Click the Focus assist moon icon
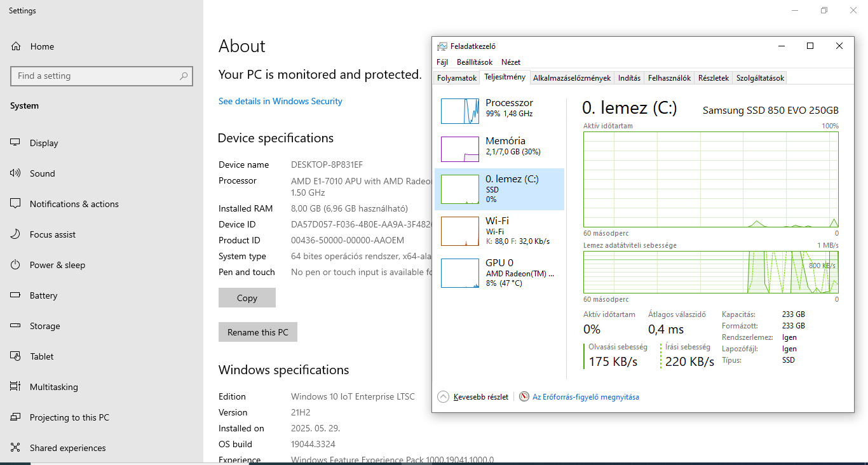This screenshot has width=868, height=465. click(15, 234)
